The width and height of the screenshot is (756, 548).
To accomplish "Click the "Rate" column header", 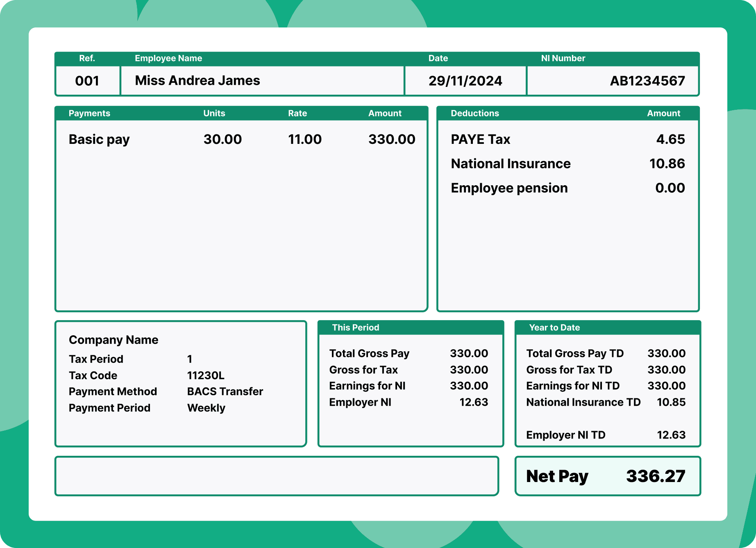I will click(x=297, y=113).
